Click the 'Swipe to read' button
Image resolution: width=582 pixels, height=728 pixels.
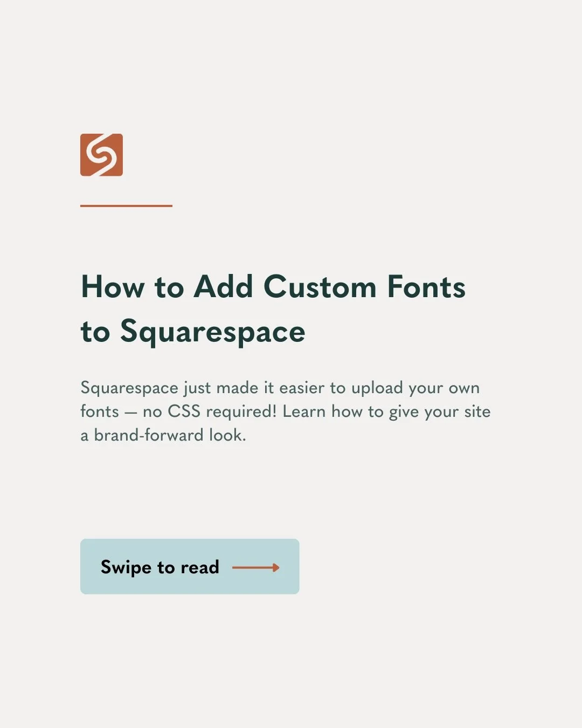click(189, 566)
